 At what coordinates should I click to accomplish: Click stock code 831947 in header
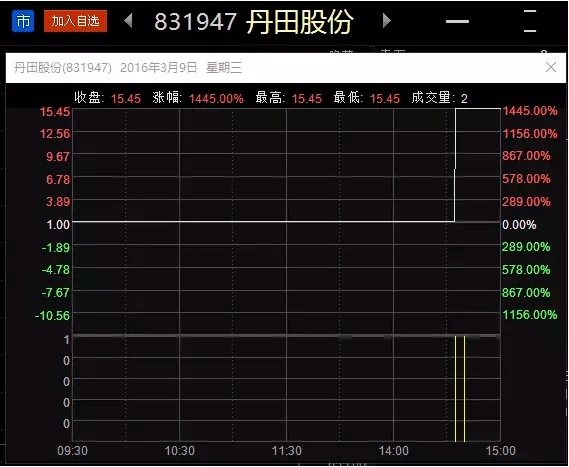point(196,22)
